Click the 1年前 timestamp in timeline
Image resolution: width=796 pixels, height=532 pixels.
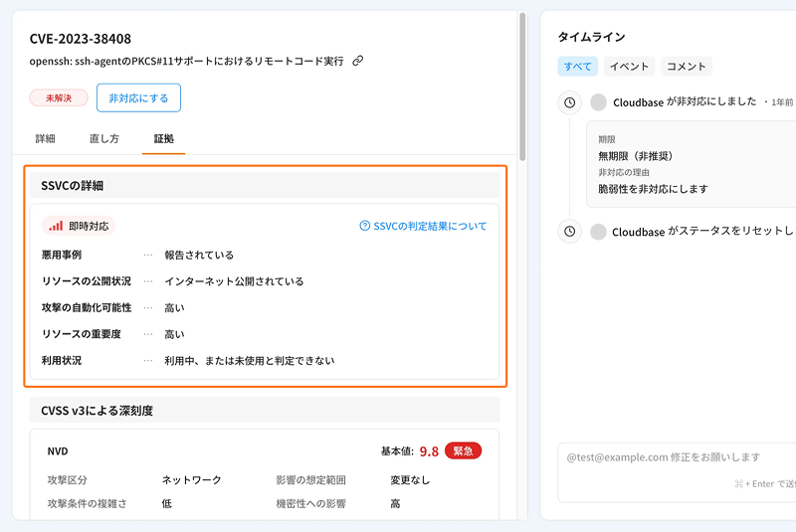click(x=782, y=103)
